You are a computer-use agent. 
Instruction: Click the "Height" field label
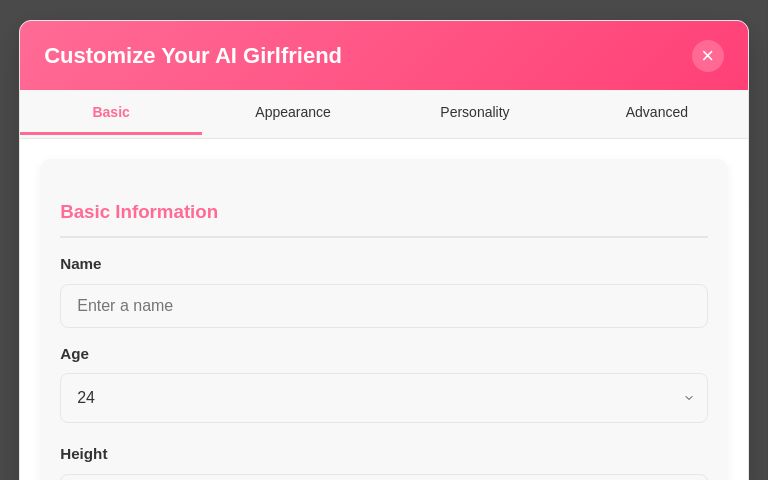coord(84,454)
